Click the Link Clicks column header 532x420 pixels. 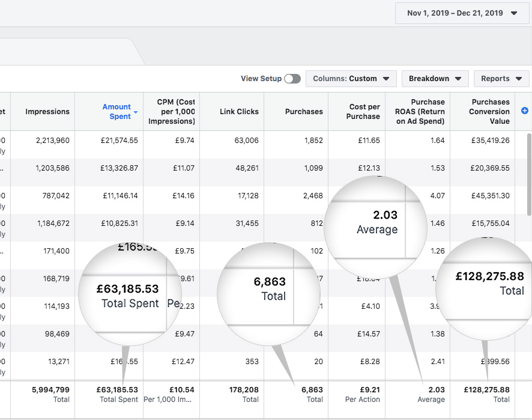coord(240,111)
